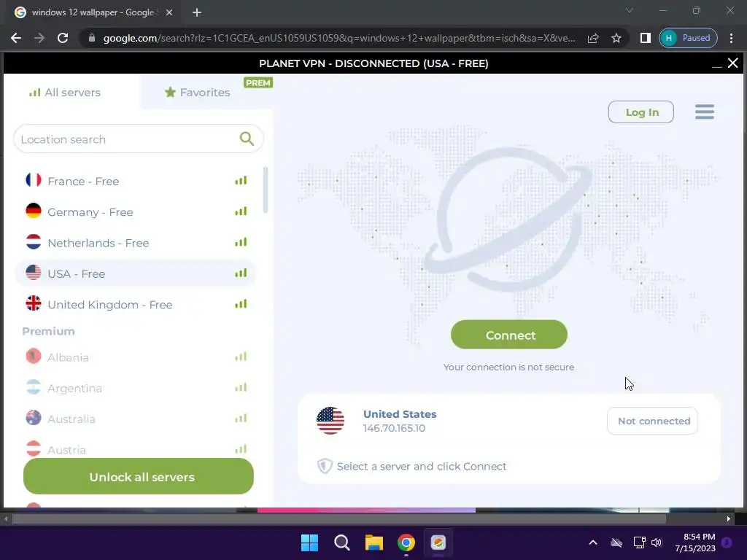
Task: Open Windows Start menu
Action: tap(309, 542)
